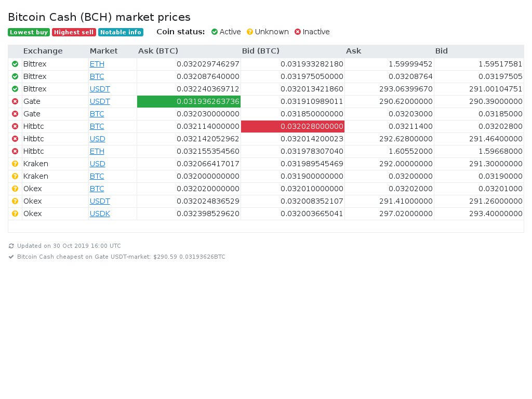532x399 pixels.
Task: Click bid value 0.031933282180
Action: coord(312,64)
